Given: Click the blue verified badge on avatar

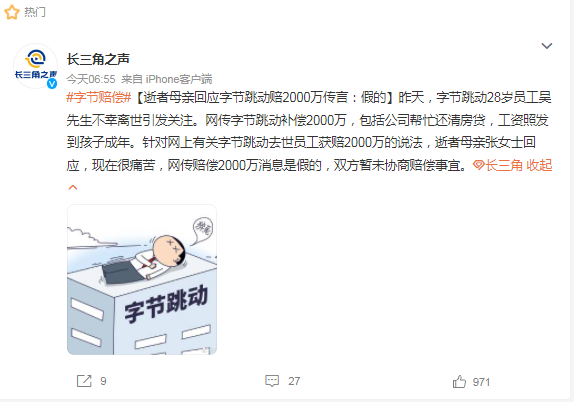Looking at the screenshot, I should (x=52, y=83).
